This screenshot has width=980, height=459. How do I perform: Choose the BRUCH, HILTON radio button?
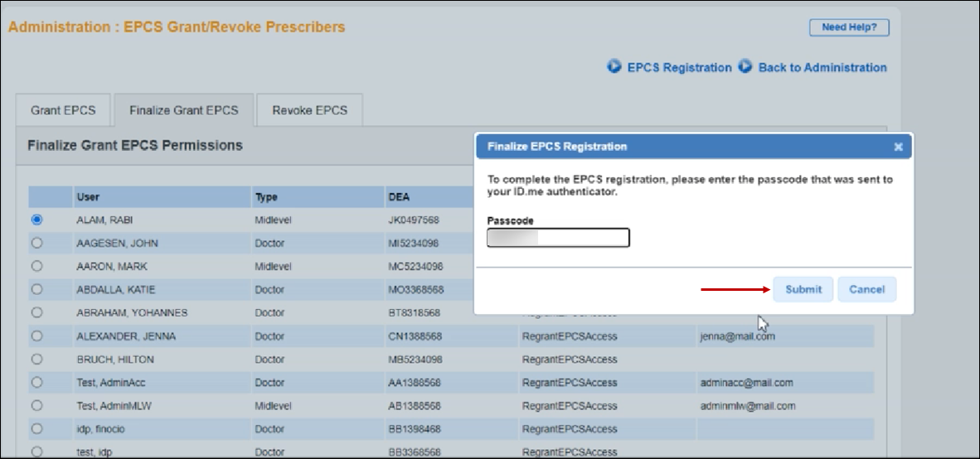coord(36,360)
